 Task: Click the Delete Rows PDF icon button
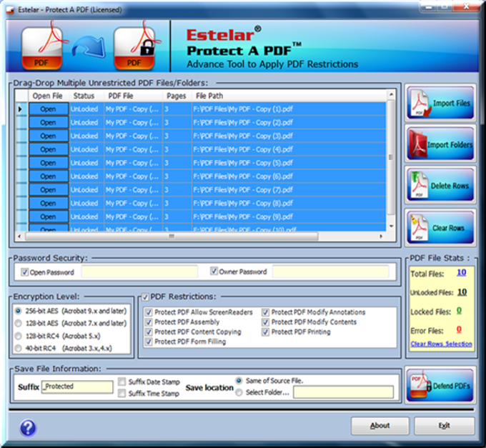click(440, 185)
